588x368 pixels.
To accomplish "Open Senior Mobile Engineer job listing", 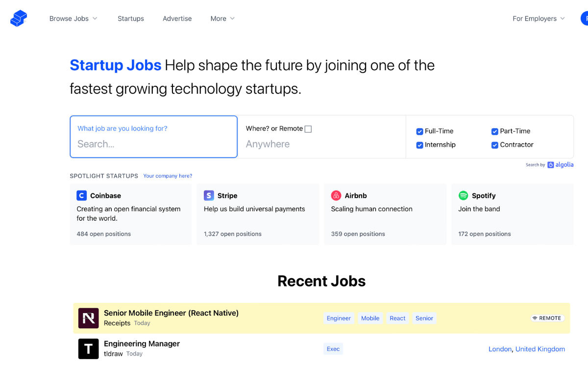I will (x=171, y=313).
